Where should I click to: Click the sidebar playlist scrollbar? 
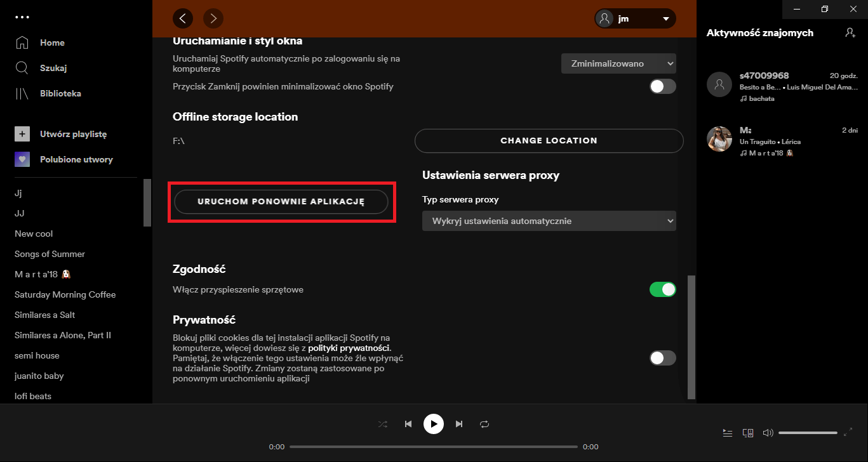(x=147, y=203)
